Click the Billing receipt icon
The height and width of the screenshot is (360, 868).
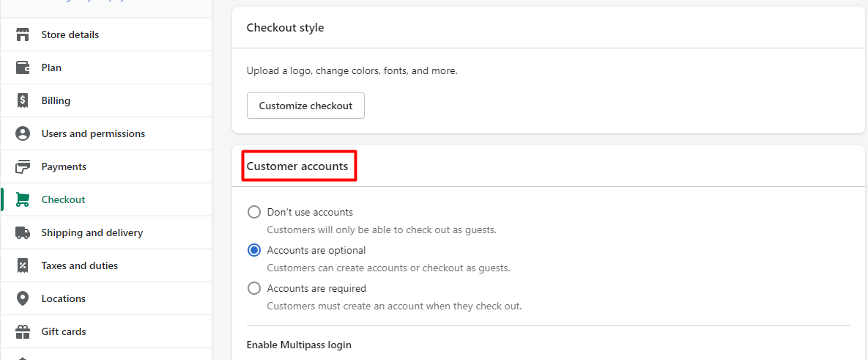point(23,100)
